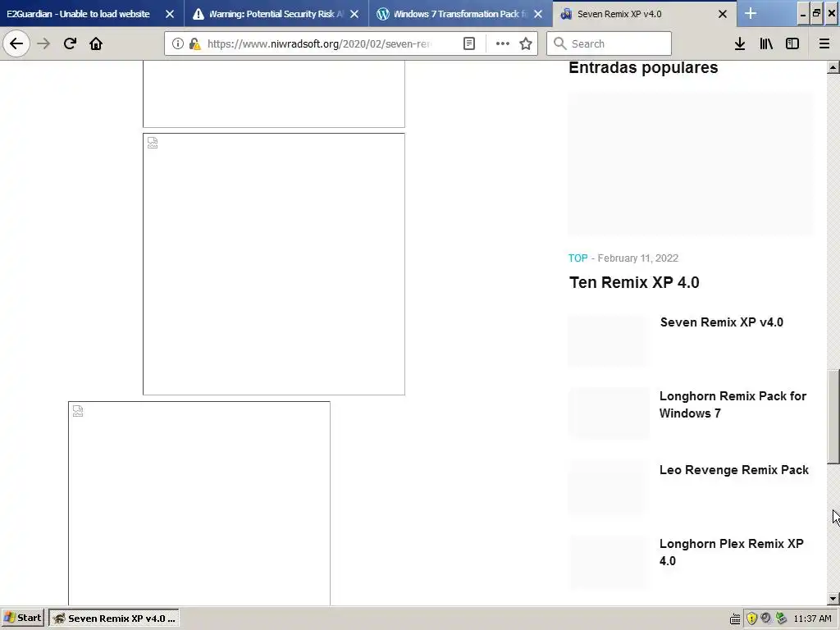Close the Windows 7 Transformation Pack tab
Image resolution: width=840 pixels, height=630 pixels.
(538, 14)
